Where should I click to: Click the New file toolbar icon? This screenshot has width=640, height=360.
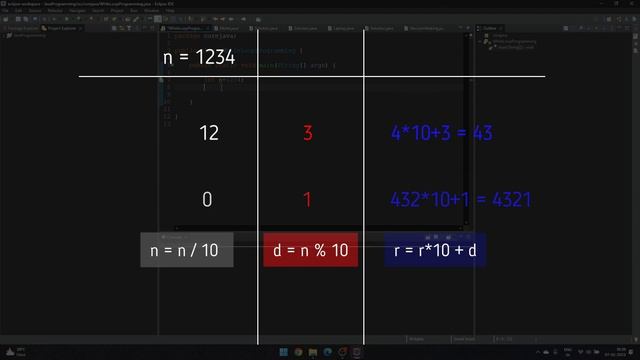[6, 19]
